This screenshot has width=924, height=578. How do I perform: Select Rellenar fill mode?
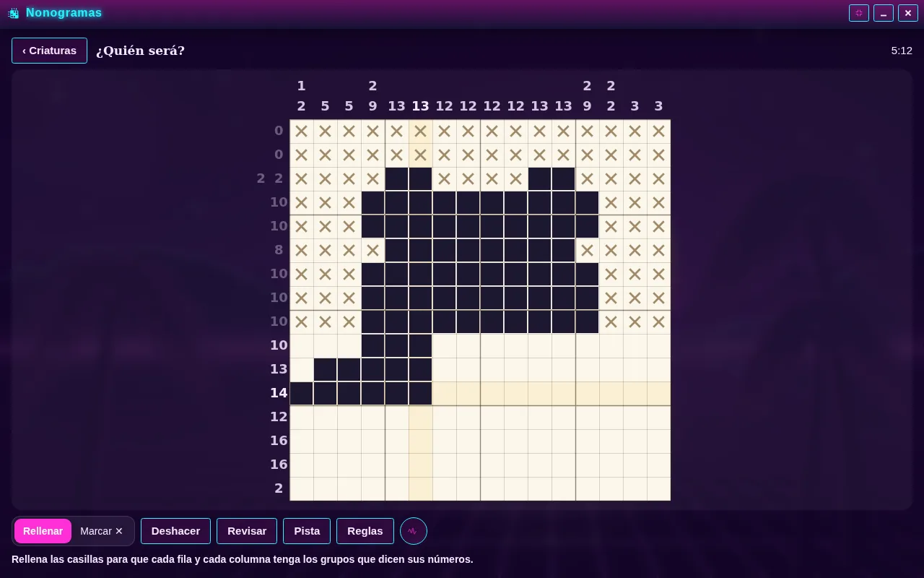click(43, 531)
